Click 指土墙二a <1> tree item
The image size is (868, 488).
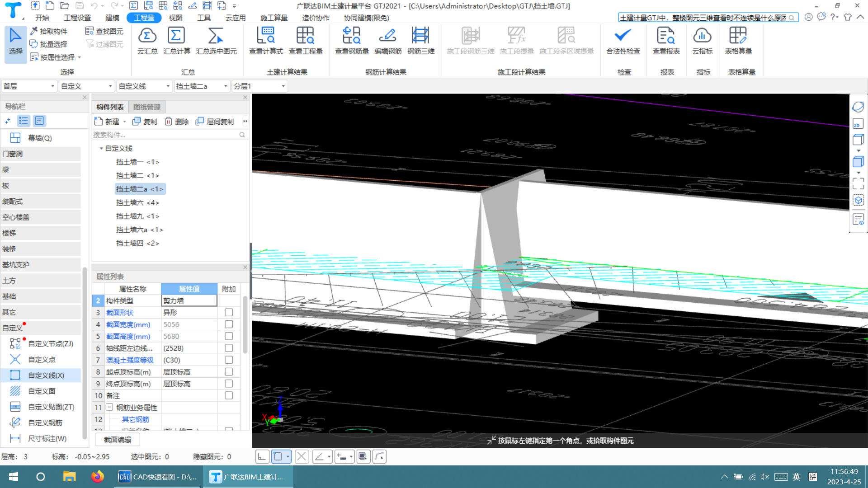(140, 189)
